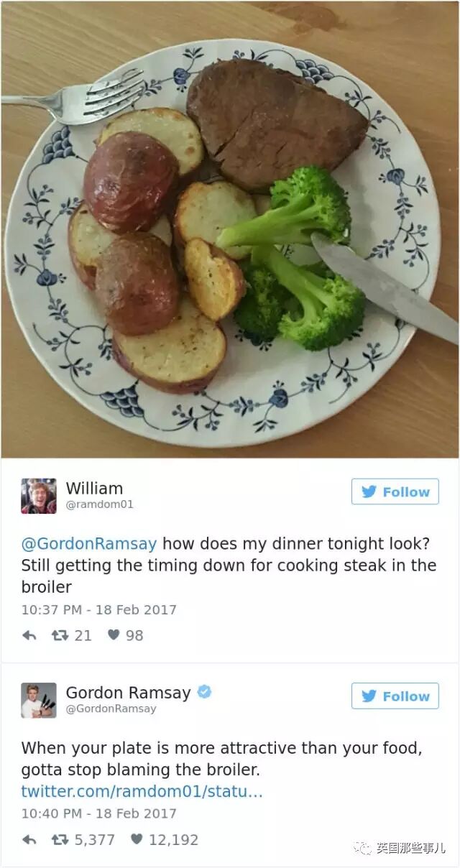Click Gordon Ramsay's verified badge
Viewport: 460px width, 868px height.
point(204,692)
